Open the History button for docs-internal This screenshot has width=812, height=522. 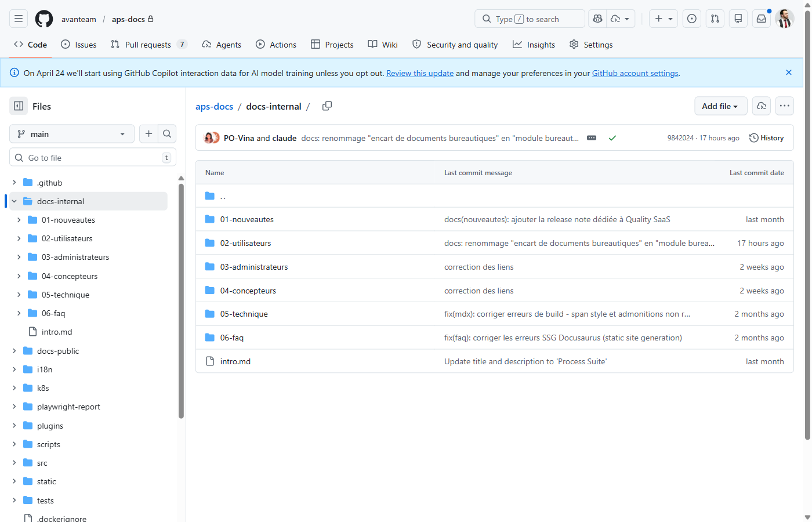click(x=767, y=137)
